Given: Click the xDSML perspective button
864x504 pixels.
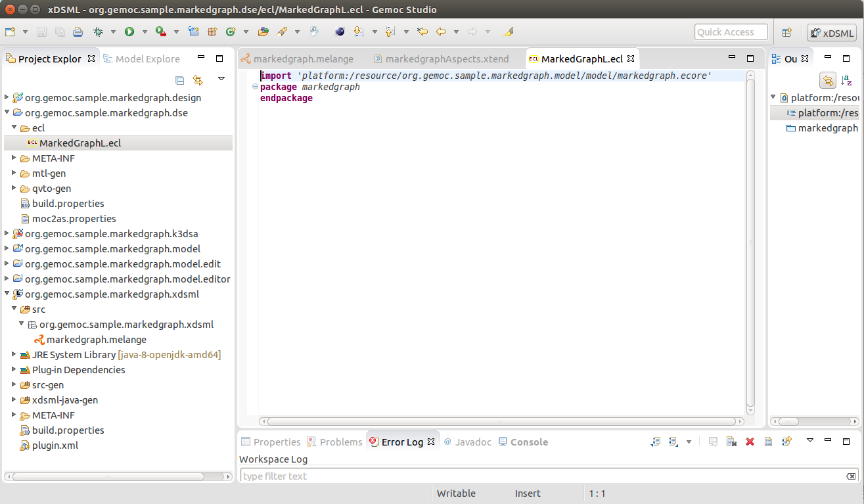Looking at the screenshot, I should point(832,32).
